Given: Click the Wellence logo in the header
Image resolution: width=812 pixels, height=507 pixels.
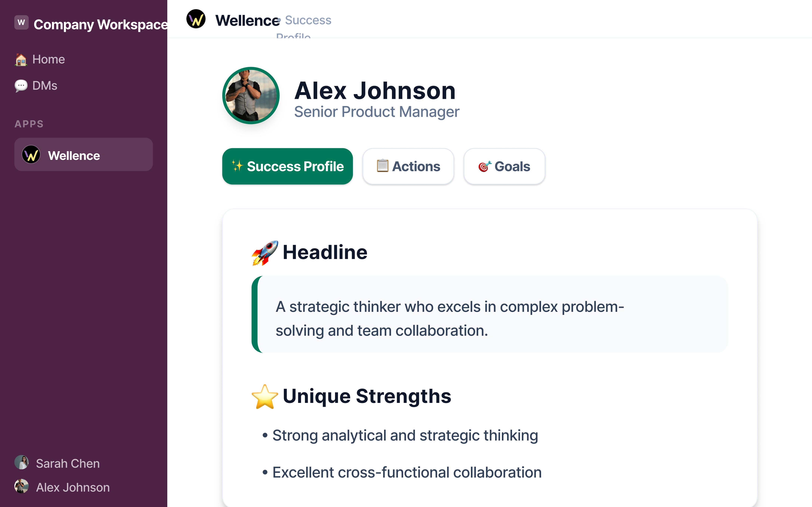Looking at the screenshot, I should [196, 19].
